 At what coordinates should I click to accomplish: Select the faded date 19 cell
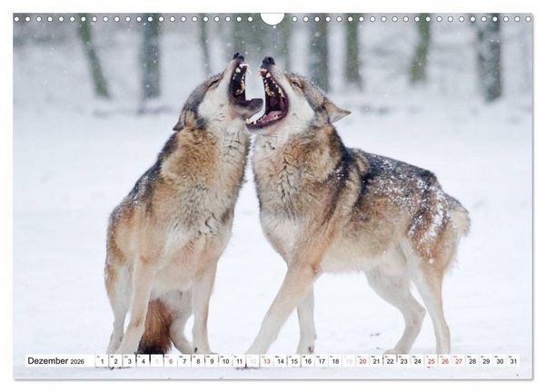(x=349, y=361)
